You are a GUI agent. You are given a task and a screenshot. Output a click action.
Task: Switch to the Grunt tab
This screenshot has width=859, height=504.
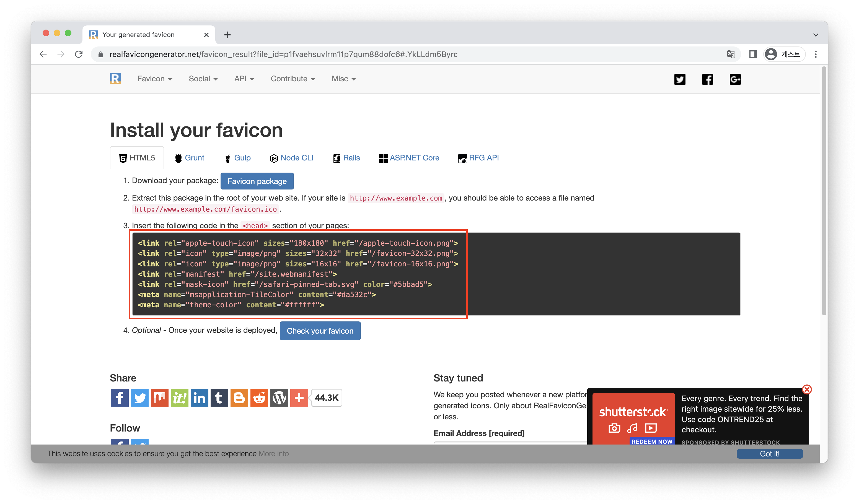click(x=190, y=158)
